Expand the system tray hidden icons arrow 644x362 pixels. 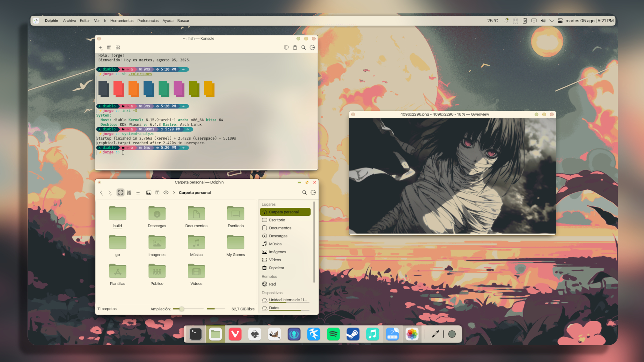(x=552, y=21)
